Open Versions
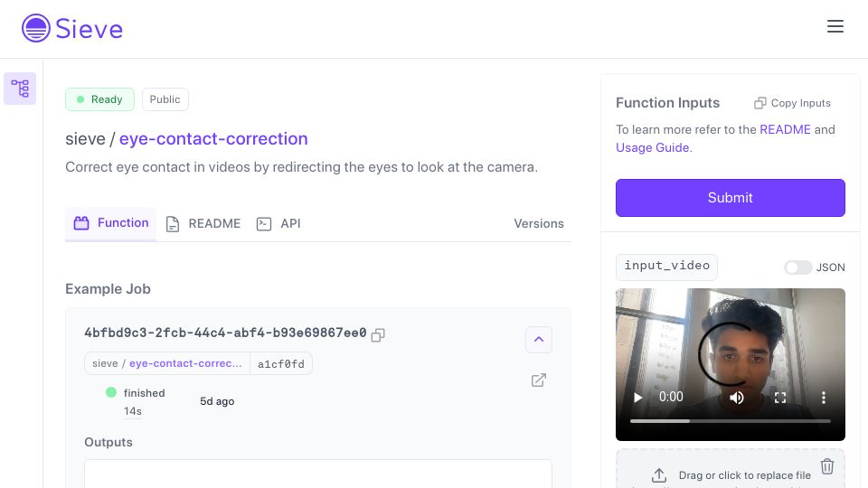 pos(539,223)
